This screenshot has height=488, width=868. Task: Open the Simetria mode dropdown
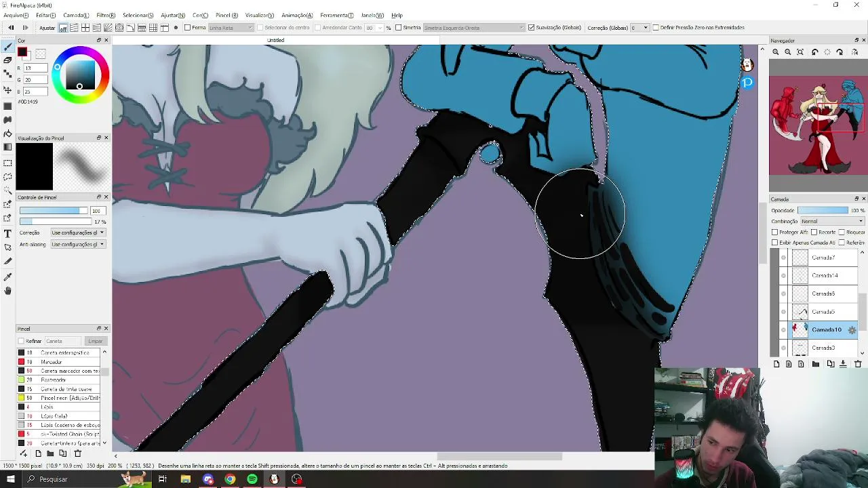click(473, 28)
